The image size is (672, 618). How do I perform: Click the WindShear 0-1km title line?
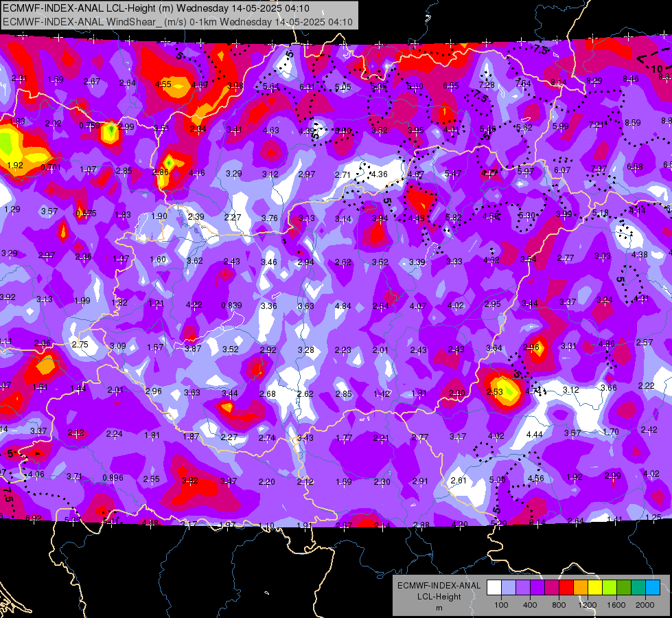pyautogui.click(x=178, y=22)
